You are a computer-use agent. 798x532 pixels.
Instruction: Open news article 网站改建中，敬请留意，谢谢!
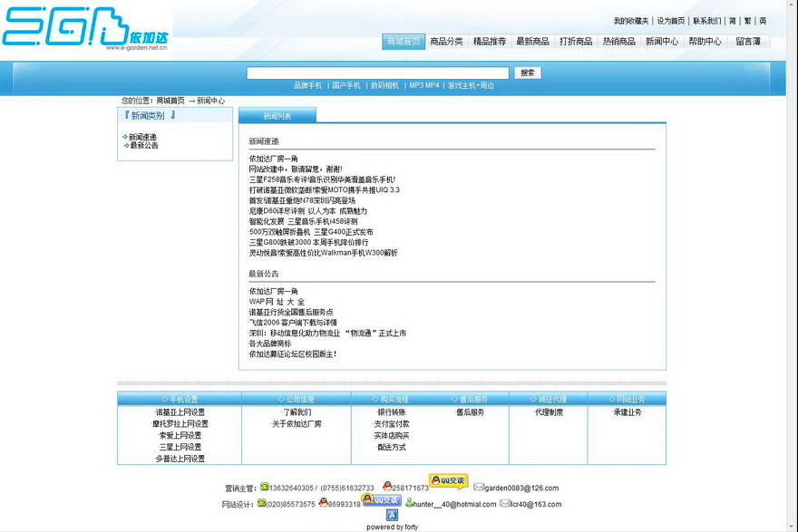(x=296, y=169)
